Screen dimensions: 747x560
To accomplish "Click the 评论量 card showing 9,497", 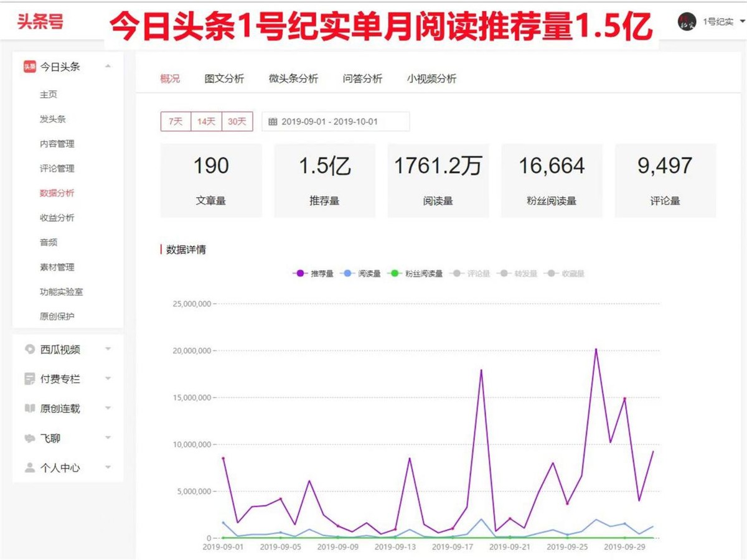I will [x=665, y=180].
